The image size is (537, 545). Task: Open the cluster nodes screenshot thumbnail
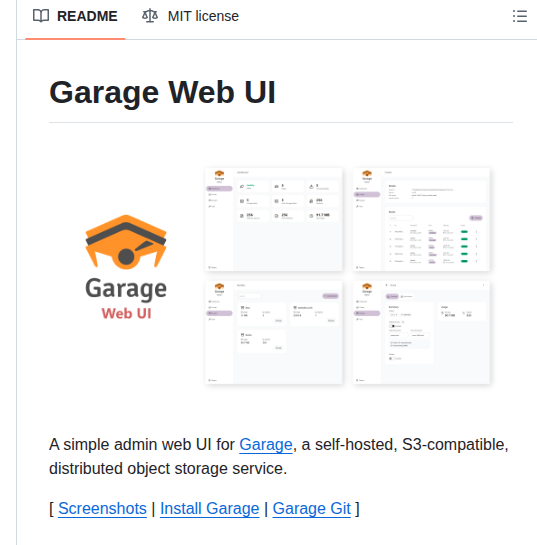click(422, 219)
